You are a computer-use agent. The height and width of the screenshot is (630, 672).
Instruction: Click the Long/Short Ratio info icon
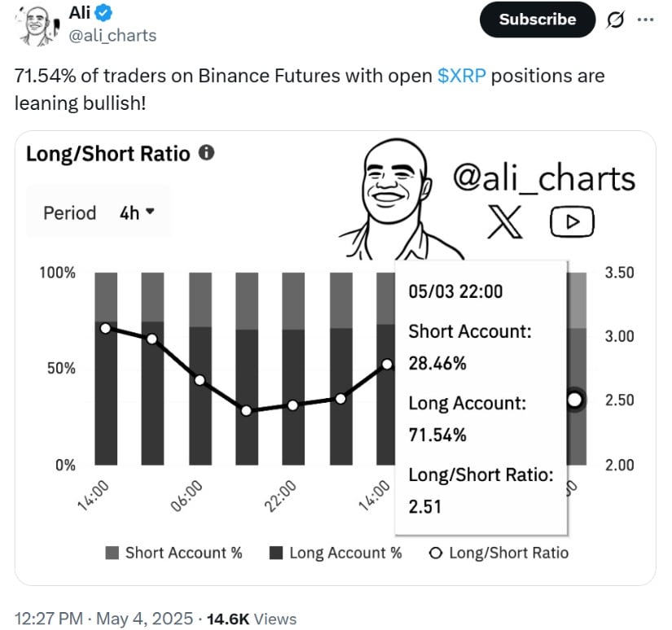[207, 152]
